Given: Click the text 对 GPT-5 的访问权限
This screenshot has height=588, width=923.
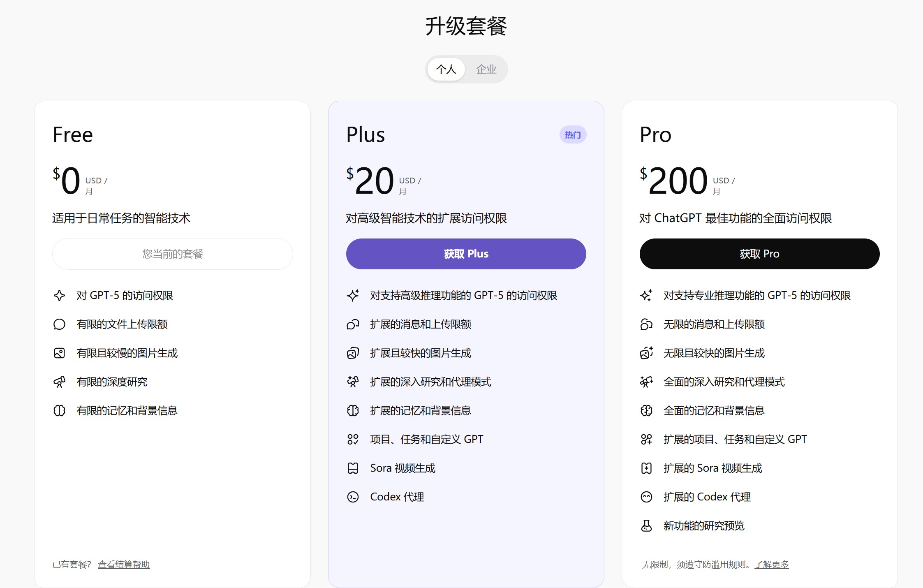Looking at the screenshot, I should 125,295.
